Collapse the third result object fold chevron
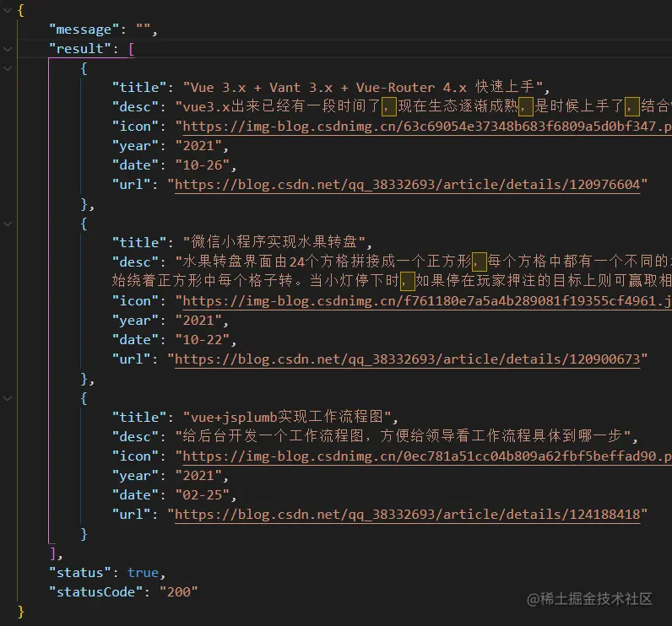Screen dimensions: 672x626 8,398
